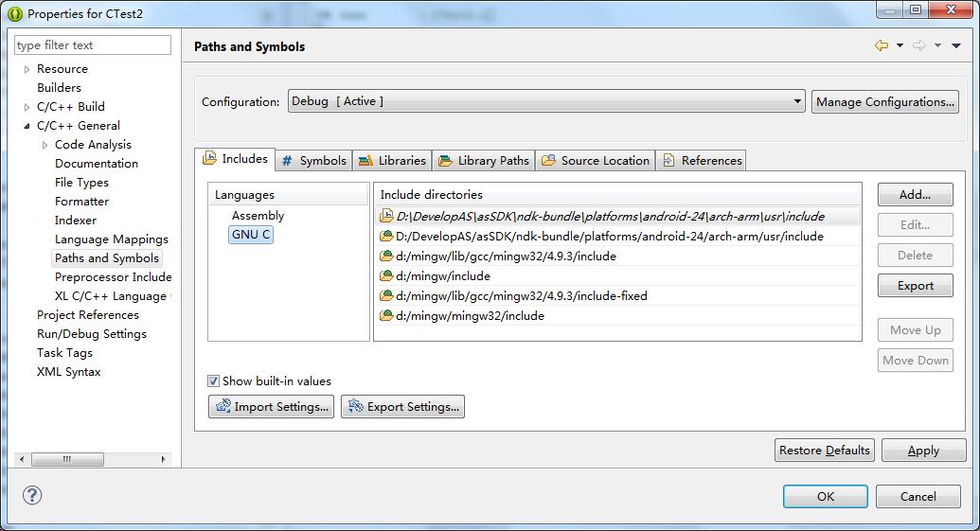
Task: Open back history dropdown arrow
Action: coord(900,45)
